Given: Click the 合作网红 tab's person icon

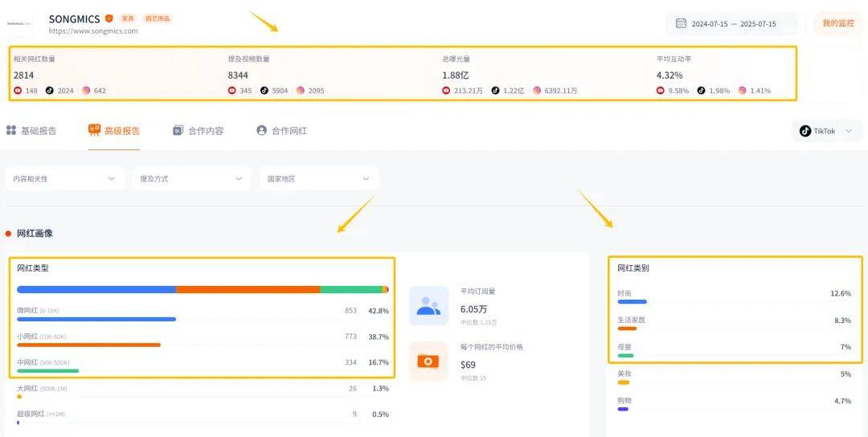Looking at the screenshot, I should coord(261,131).
